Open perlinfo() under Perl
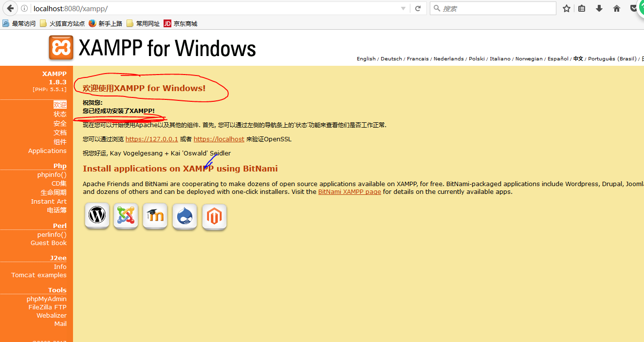644x342 pixels. tap(52, 235)
